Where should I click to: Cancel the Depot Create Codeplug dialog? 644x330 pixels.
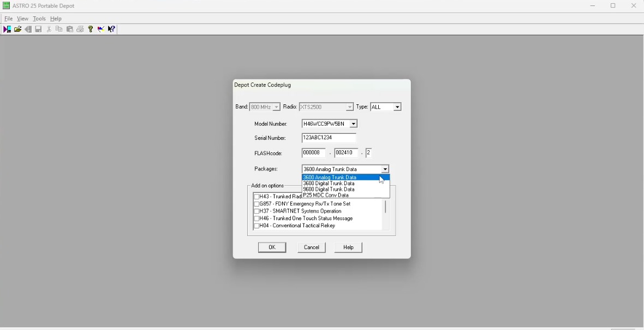(311, 247)
